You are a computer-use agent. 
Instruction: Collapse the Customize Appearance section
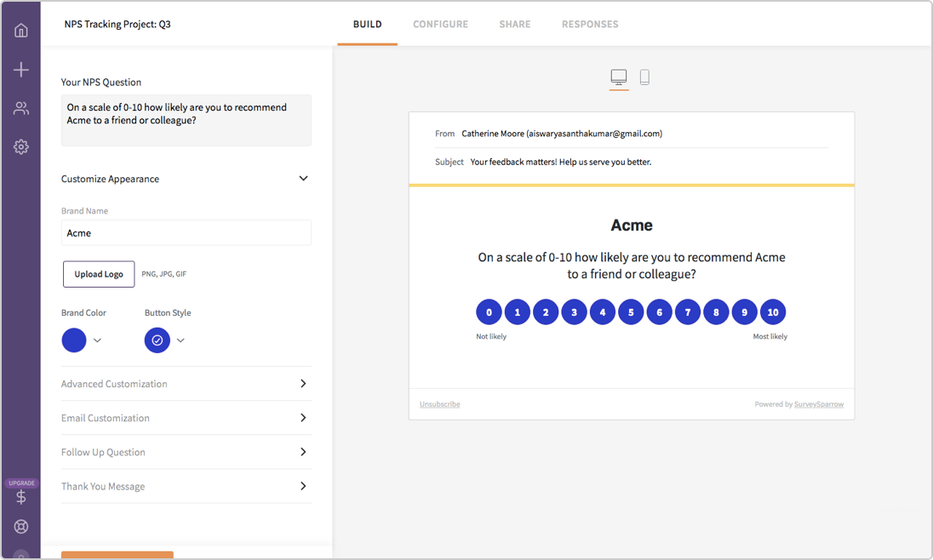coord(303,179)
